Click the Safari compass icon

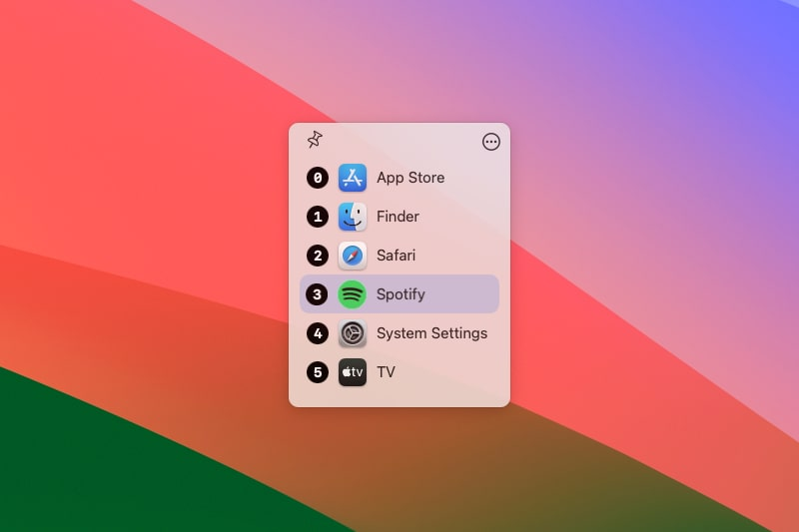[353, 256]
